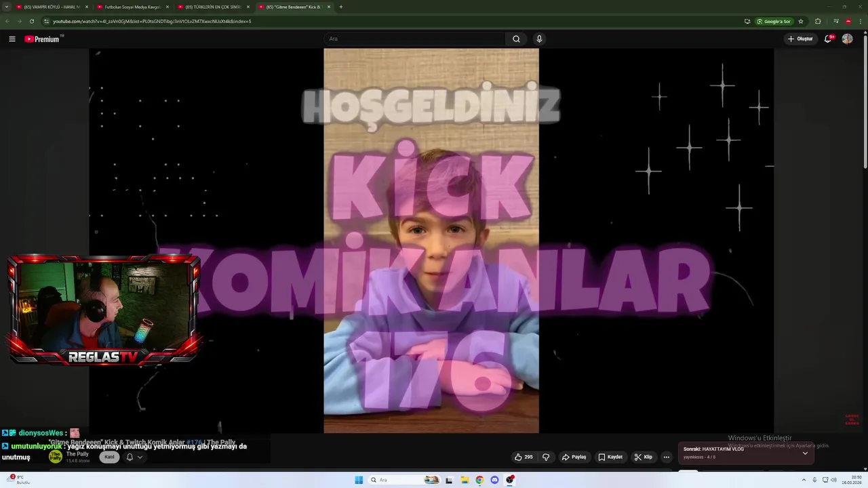Open Discord from the taskbar
Image resolution: width=868 pixels, height=488 pixels.
click(x=494, y=480)
